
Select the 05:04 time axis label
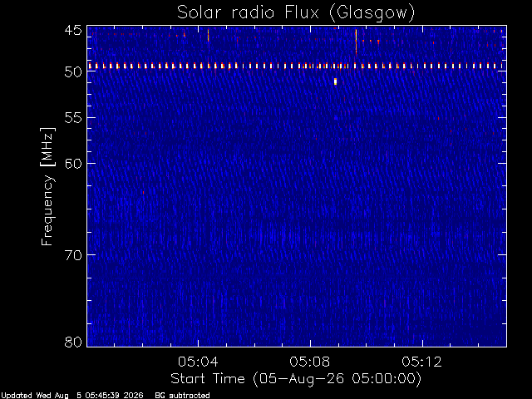tap(198, 362)
